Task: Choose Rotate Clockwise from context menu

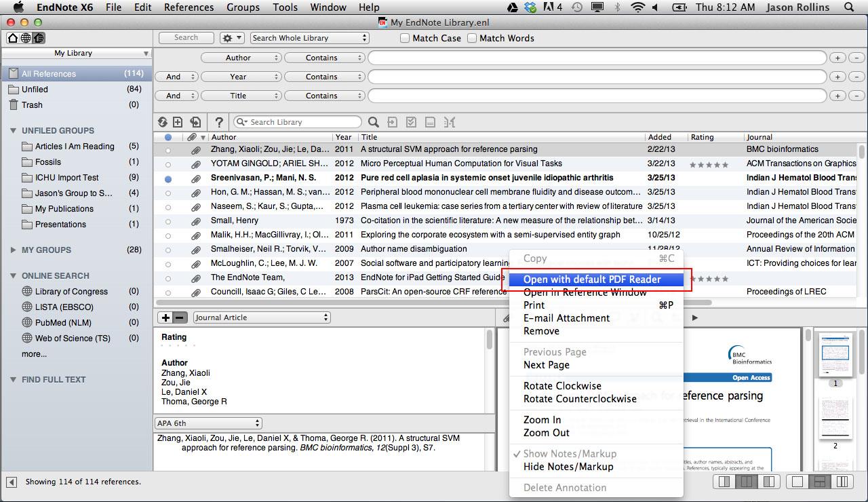Action: pyautogui.click(x=597, y=386)
